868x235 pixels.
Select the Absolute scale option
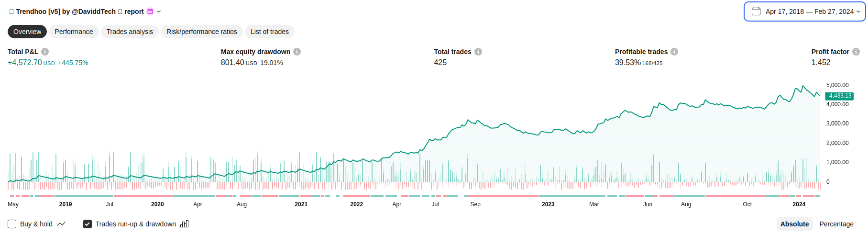(794, 224)
